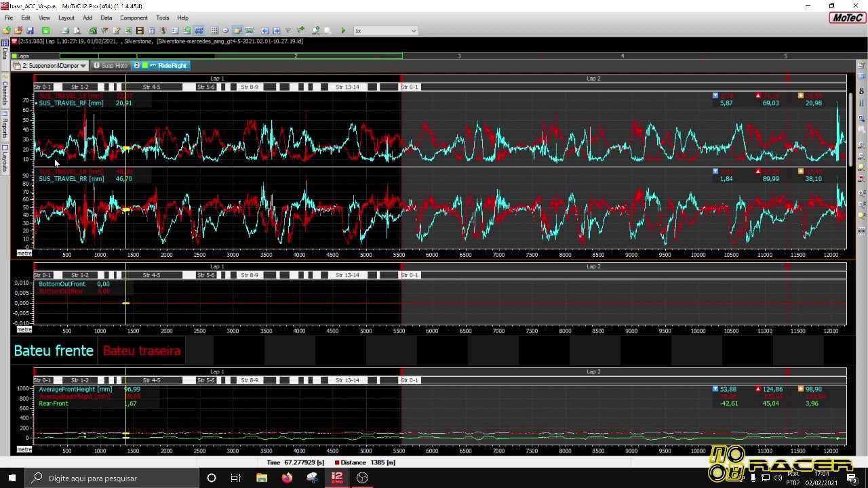Select lap 5 in the Laps bar
The image size is (868, 488).
pos(786,56)
